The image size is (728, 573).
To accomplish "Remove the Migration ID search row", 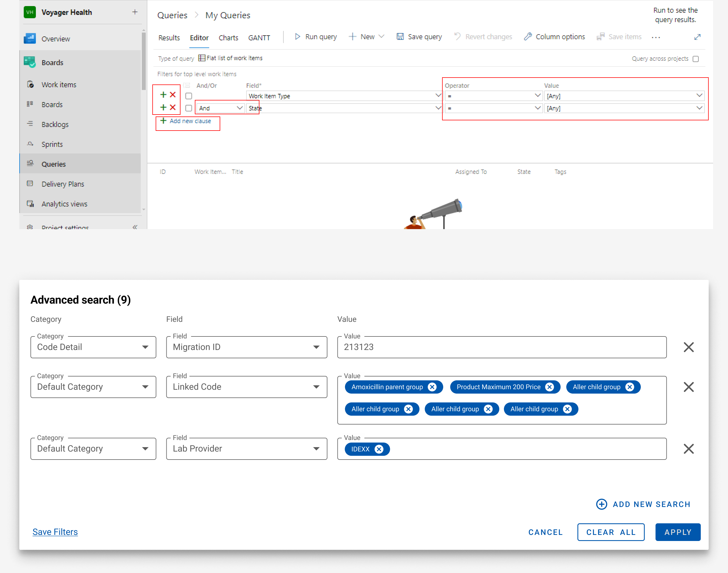I will (689, 347).
